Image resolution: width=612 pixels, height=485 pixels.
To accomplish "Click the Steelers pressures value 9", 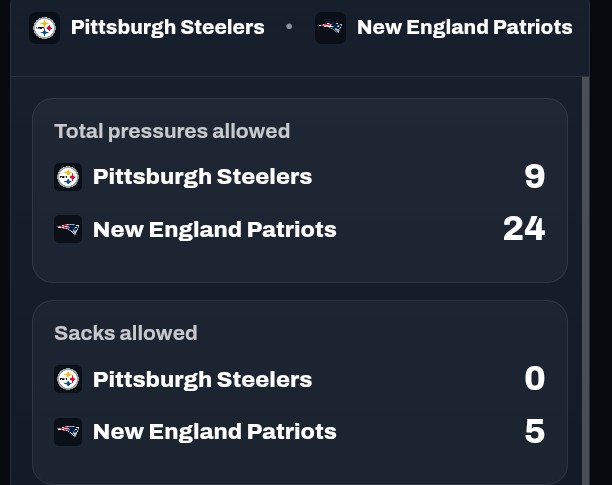I will 535,176.
